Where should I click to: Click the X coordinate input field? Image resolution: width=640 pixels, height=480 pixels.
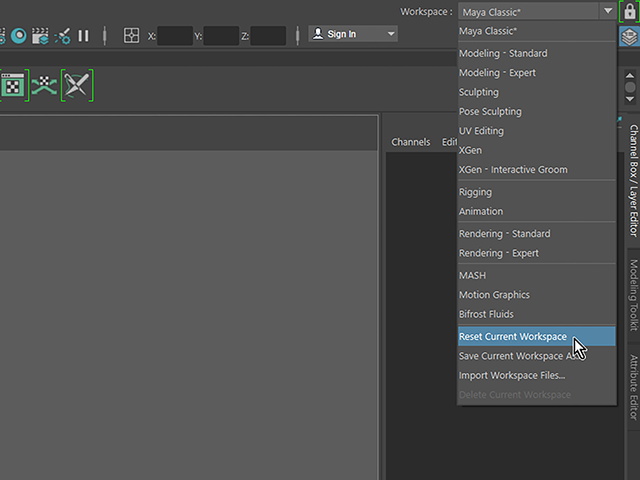click(x=175, y=36)
